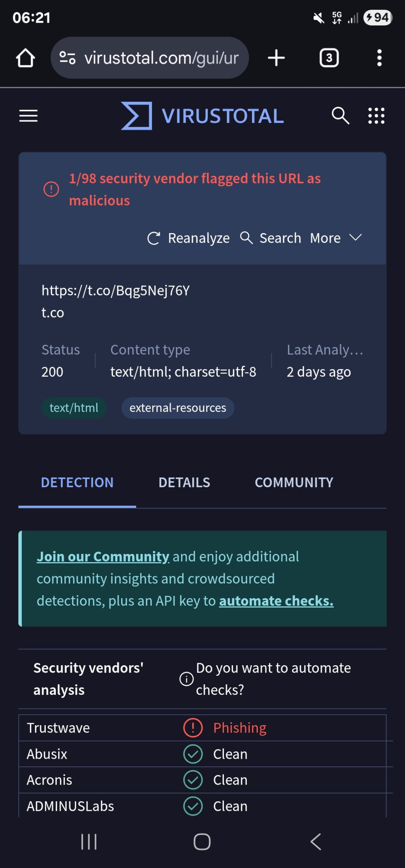Switch to the COMMUNITY tab
The image size is (405, 868).
pos(294,482)
